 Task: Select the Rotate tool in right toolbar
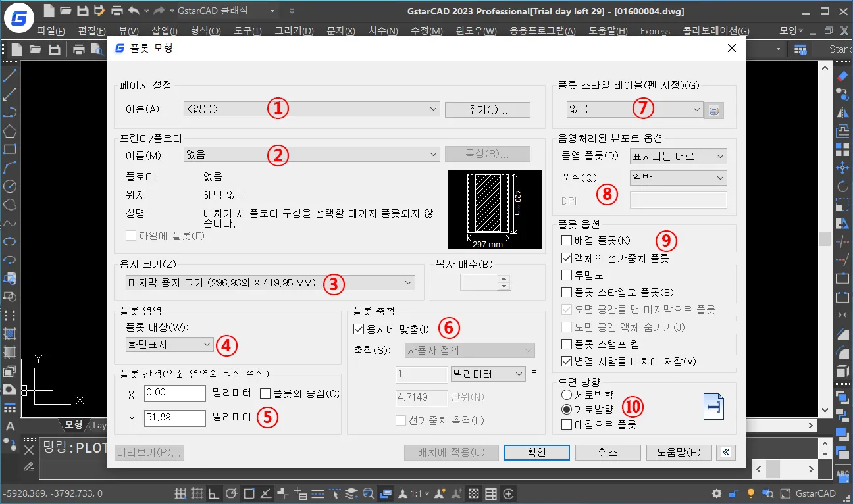[x=842, y=187]
